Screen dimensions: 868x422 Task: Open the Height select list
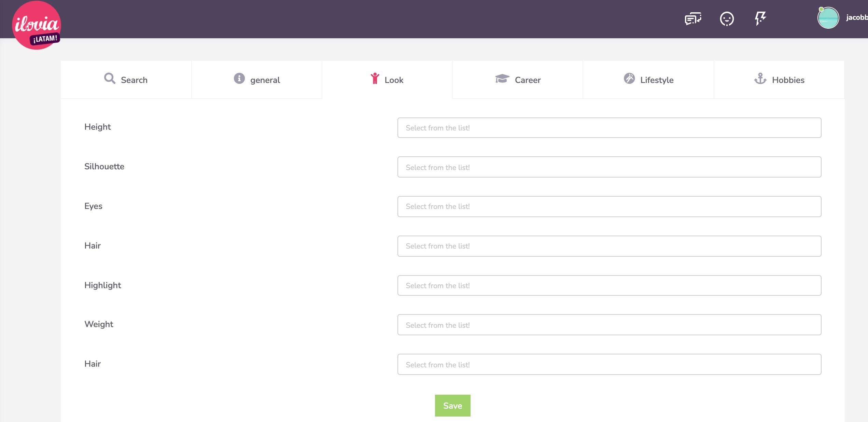coord(609,128)
